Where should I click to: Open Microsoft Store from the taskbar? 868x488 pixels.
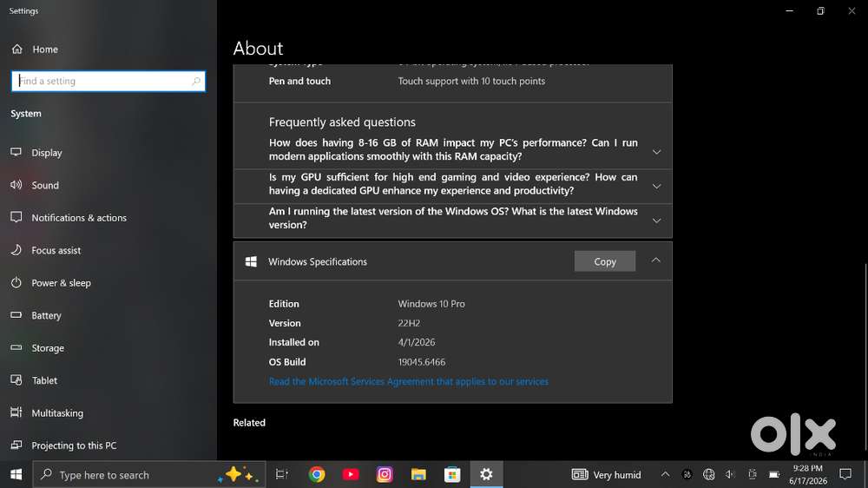click(452, 475)
